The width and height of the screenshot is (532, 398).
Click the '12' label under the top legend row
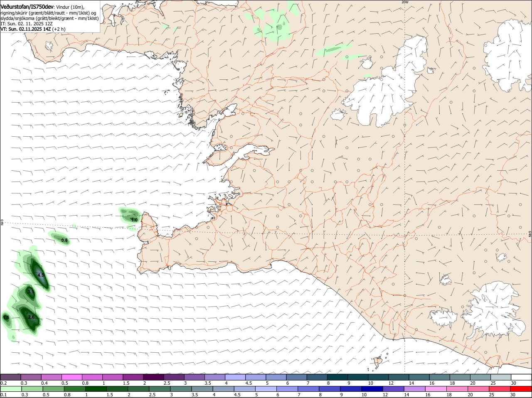[391, 383]
